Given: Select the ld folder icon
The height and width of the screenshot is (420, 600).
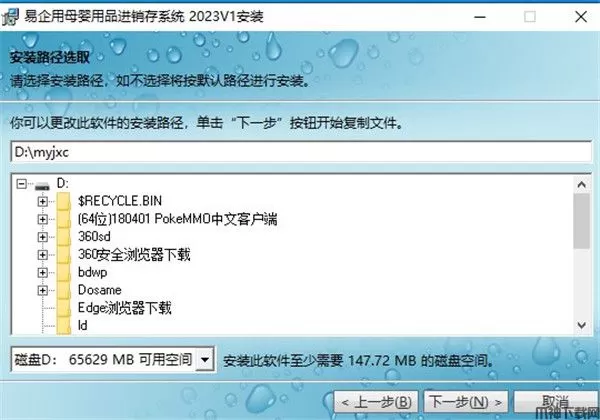Looking at the screenshot, I should click(64, 326).
